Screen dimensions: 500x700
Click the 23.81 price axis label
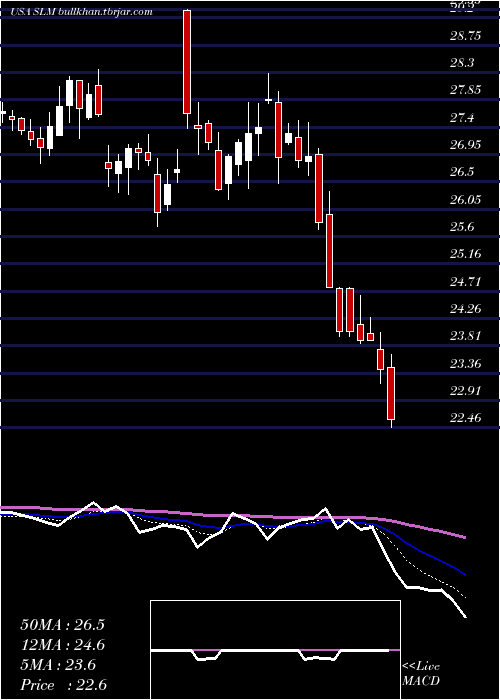[x=466, y=336]
